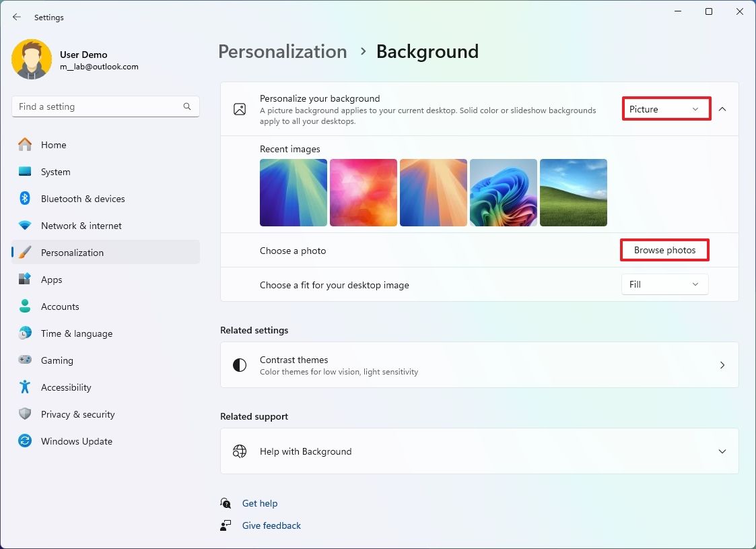Open the Get help link

[260, 503]
